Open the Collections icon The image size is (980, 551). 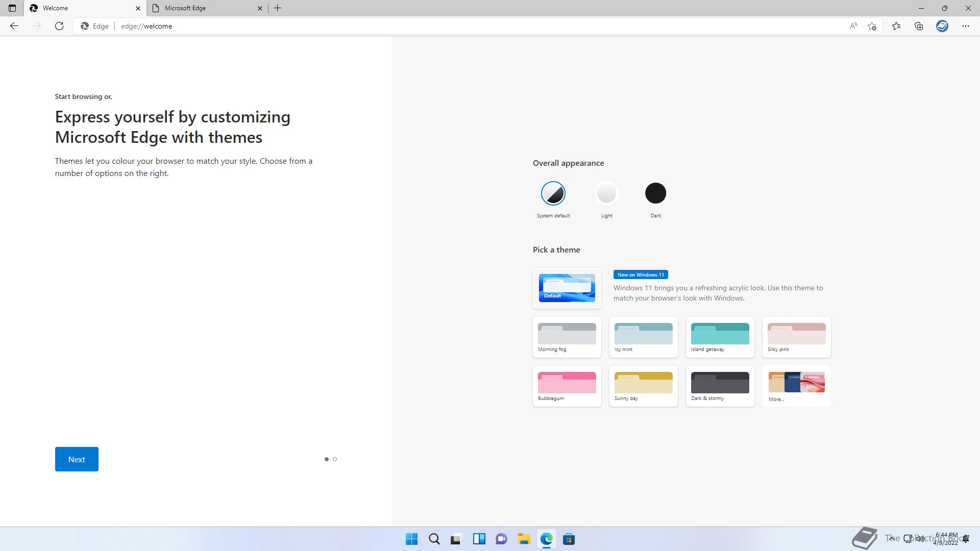(919, 26)
